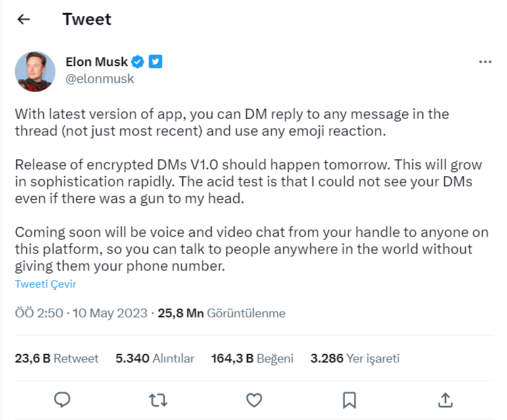Viewport: 507px width, 420px height.
Task: Open the 3.286 Yer işareti count
Action: (x=355, y=359)
